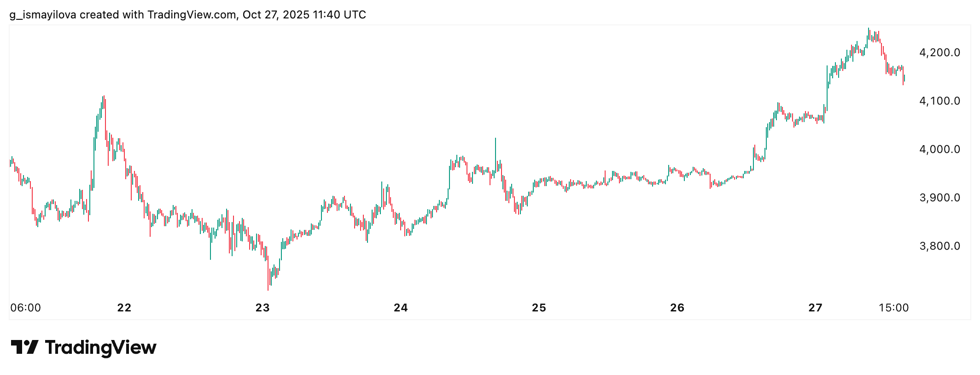Select the 24 date label on time axis

(x=401, y=308)
